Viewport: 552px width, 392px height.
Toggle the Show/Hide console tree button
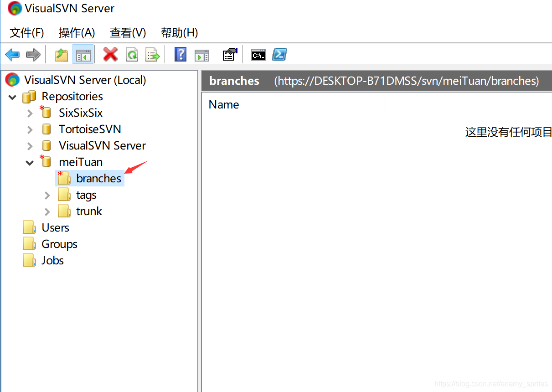pos(83,55)
